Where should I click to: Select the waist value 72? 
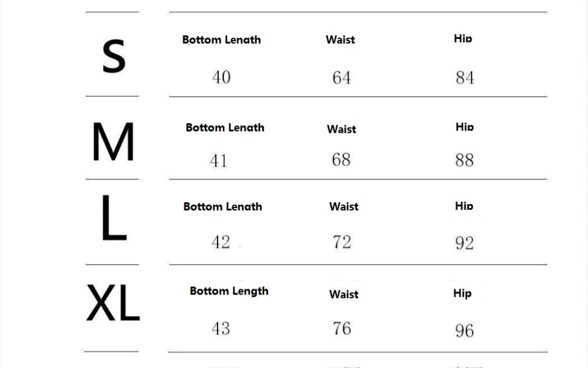[342, 242]
